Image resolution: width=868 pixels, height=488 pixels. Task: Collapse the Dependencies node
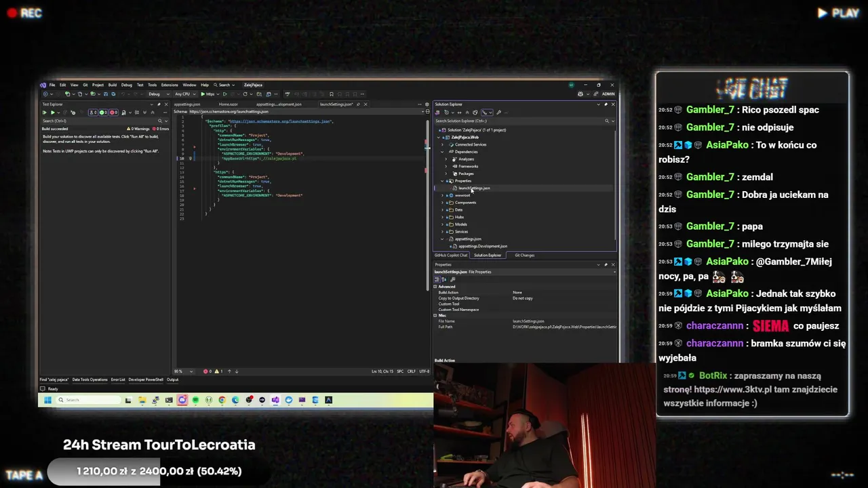point(442,152)
